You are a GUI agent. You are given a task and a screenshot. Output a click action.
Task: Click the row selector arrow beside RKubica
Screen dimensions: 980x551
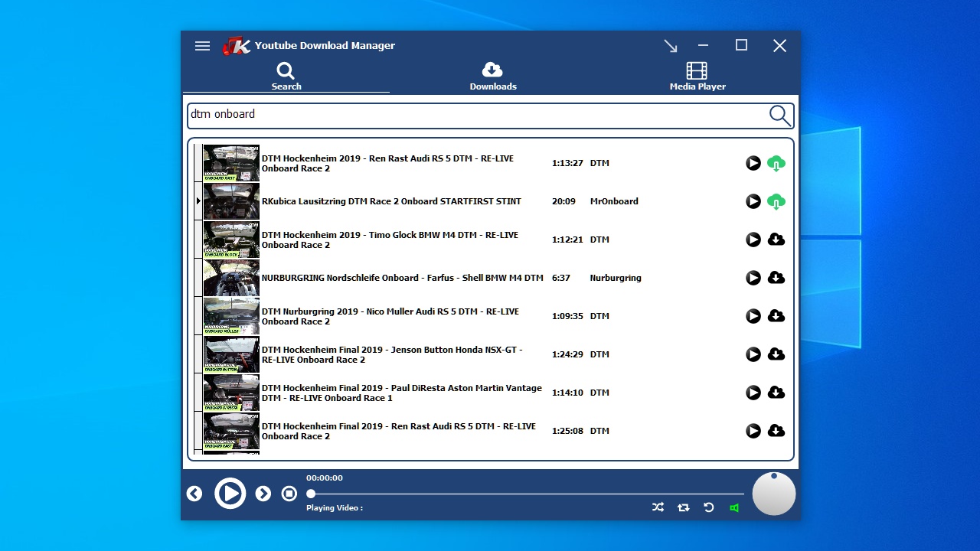198,201
